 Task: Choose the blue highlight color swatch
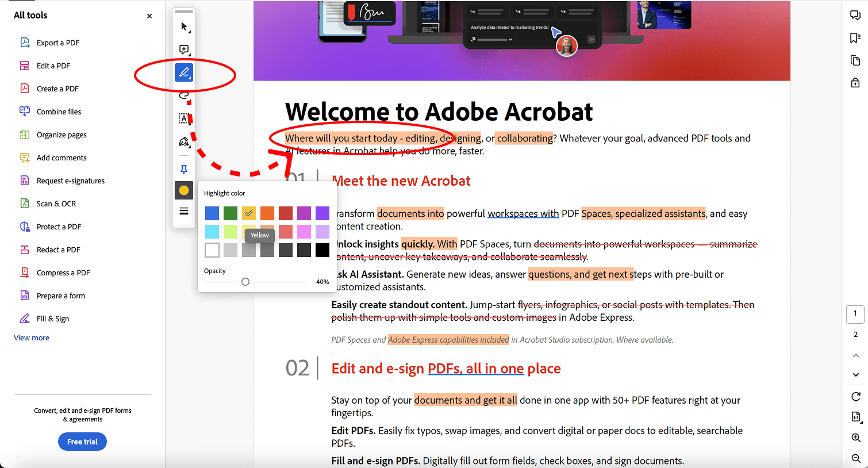212,213
